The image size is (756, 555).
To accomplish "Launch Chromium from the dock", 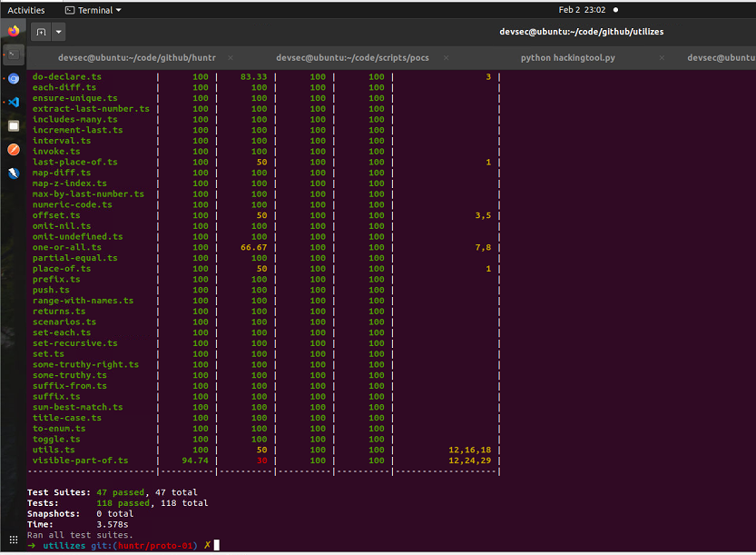I will (14, 78).
